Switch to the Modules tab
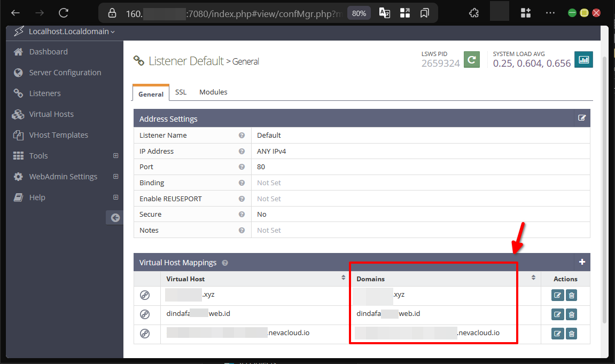 coord(213,92)
